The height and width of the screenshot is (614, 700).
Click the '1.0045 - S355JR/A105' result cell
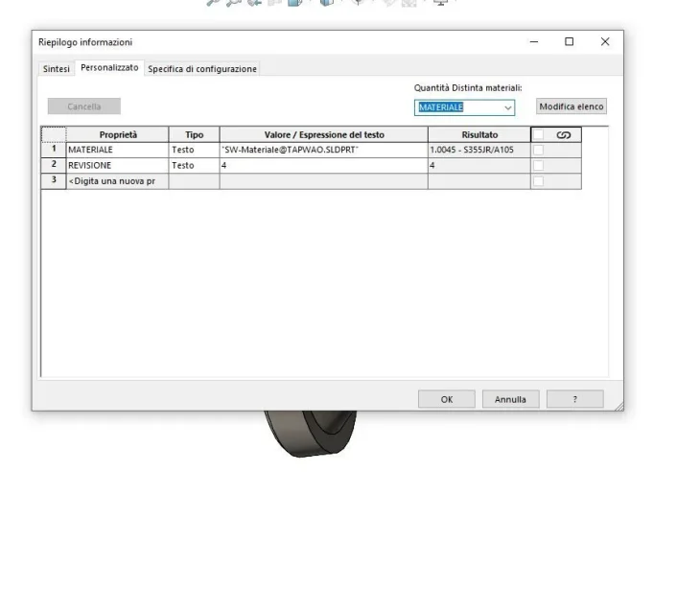479,150
